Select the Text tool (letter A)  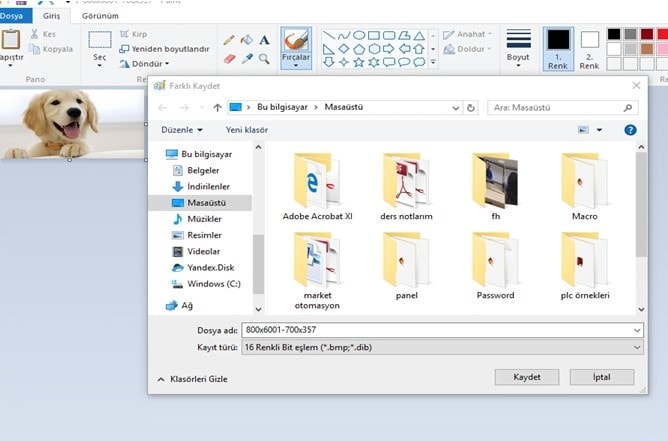tap(264, 40)
